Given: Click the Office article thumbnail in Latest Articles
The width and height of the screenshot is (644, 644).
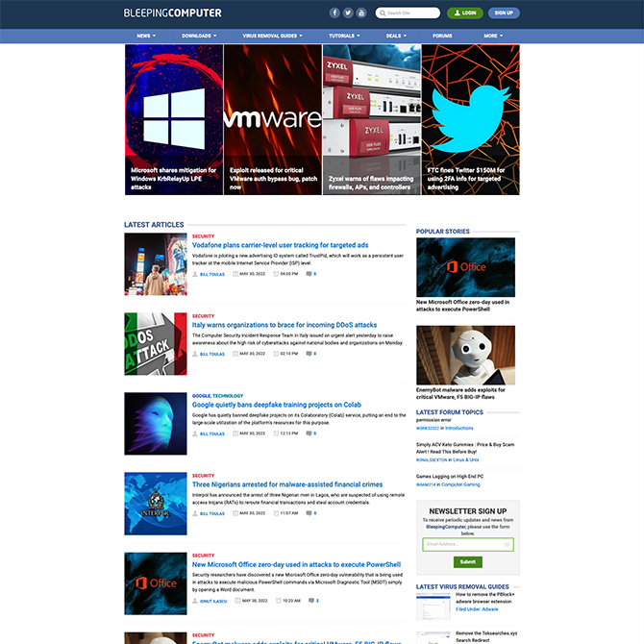Looking at the screenshot, I should [156, 583].
